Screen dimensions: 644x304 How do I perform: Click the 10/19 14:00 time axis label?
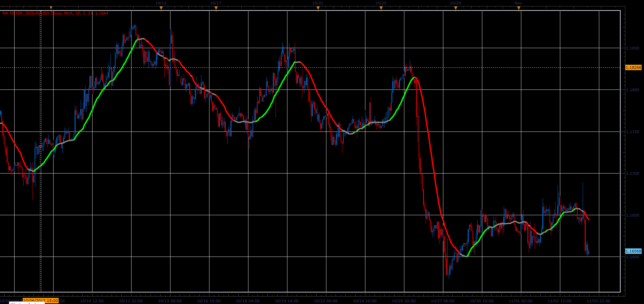[287, 301]
